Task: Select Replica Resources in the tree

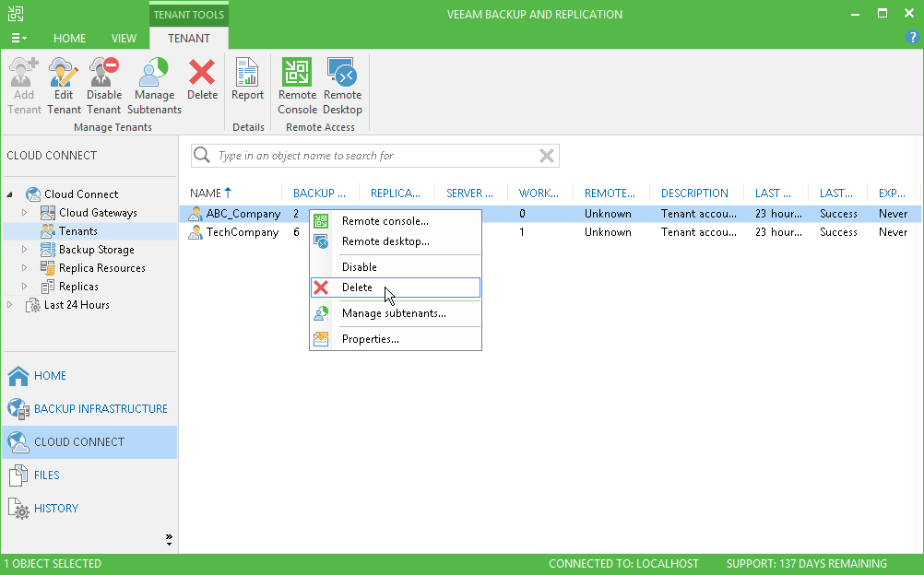Action: pos(102,268)
